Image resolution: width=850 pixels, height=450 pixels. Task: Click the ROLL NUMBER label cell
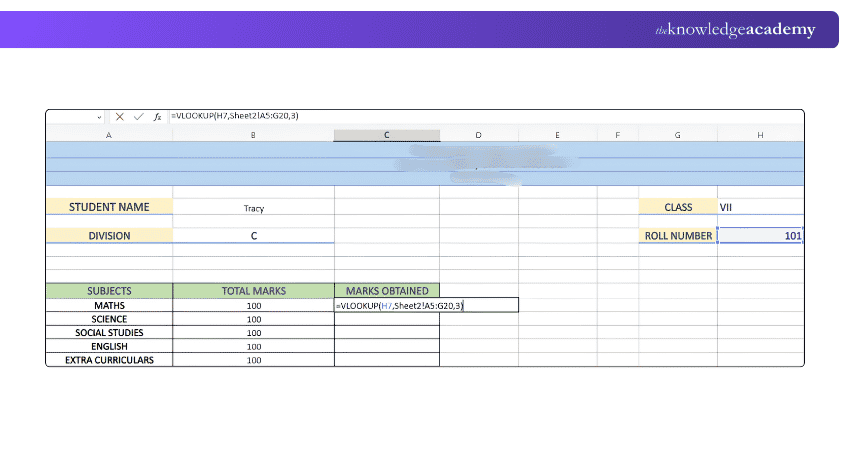[x=678, y=235]
